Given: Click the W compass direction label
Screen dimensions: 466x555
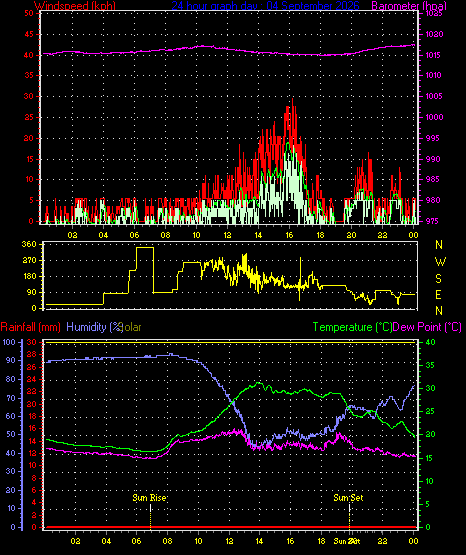Looking at the screenshot, I should point(440,262).
